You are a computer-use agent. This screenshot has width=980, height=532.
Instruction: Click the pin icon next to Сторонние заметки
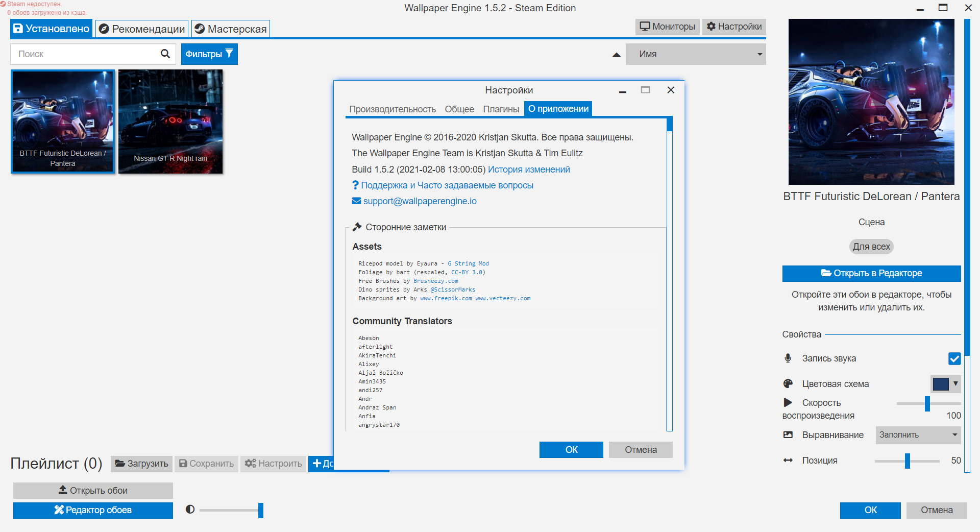pos(357,227)
